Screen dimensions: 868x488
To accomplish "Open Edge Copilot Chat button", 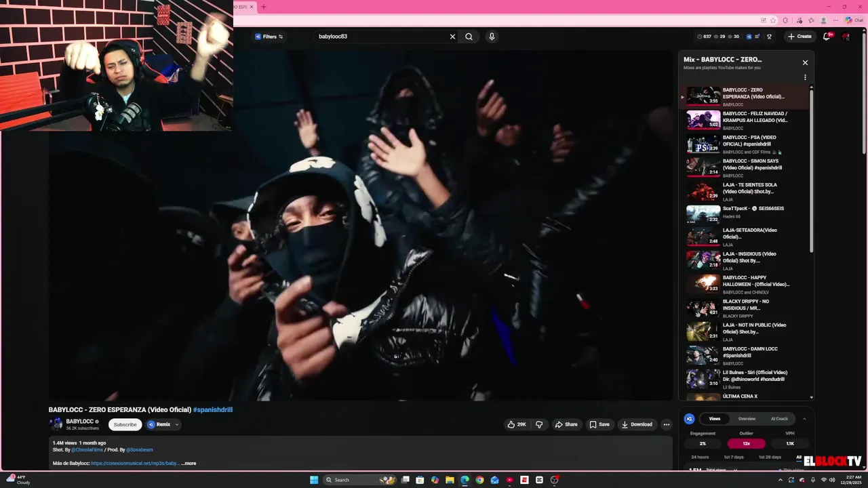I will pyautogui.click(x=854, y=20).
